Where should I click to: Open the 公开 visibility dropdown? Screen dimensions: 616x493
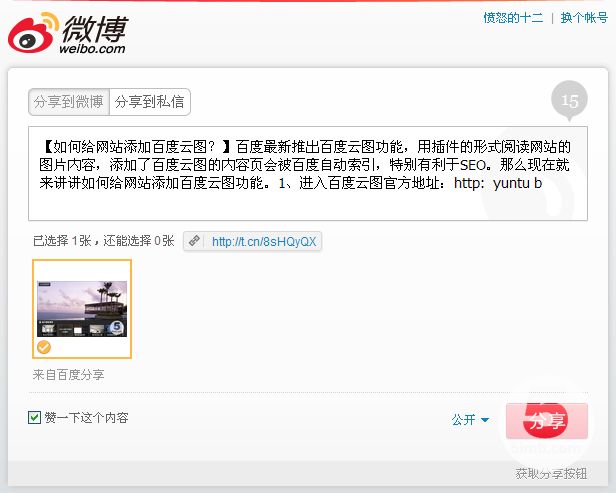click(x=470, y=420)
